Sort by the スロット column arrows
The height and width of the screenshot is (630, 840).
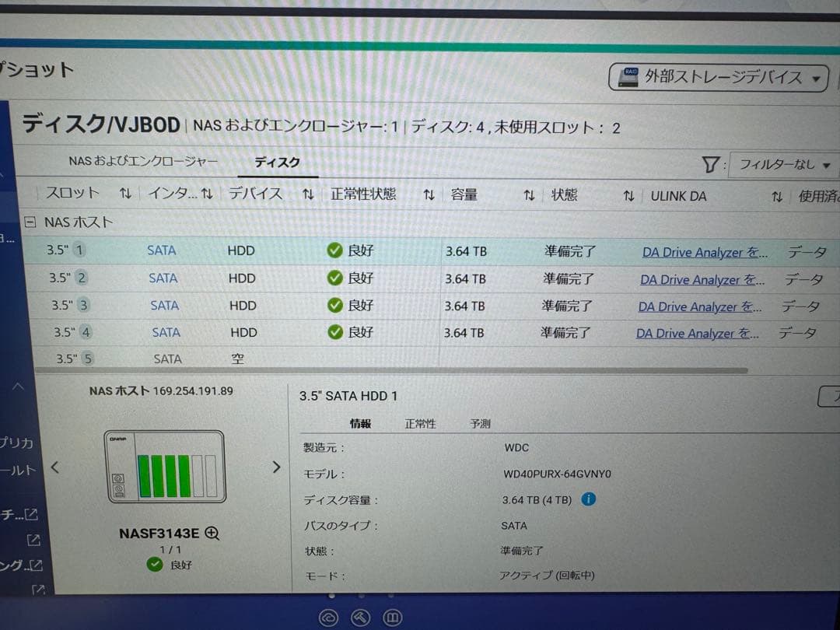[x=124, y=194]
